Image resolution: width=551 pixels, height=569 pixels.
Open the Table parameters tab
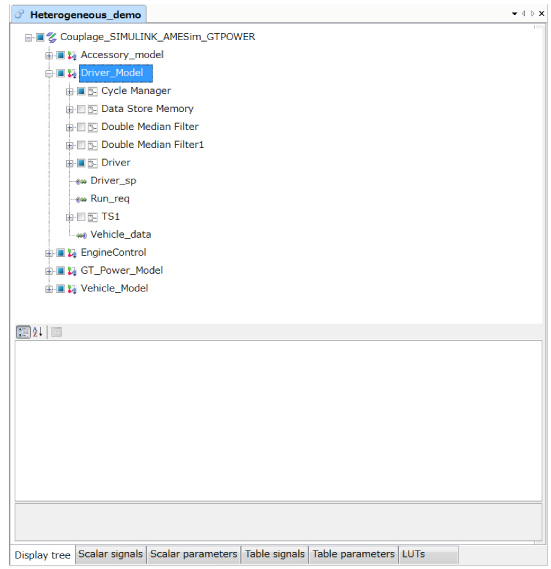click(353, 554)
